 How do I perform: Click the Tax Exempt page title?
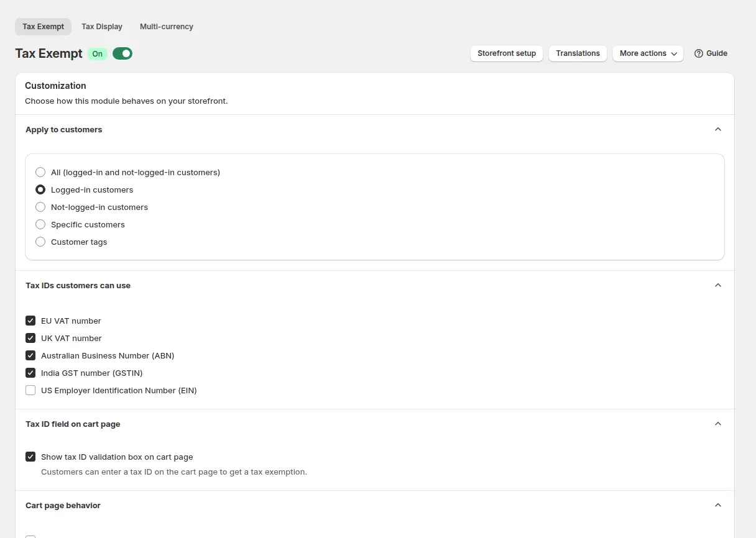coord(48,53)
